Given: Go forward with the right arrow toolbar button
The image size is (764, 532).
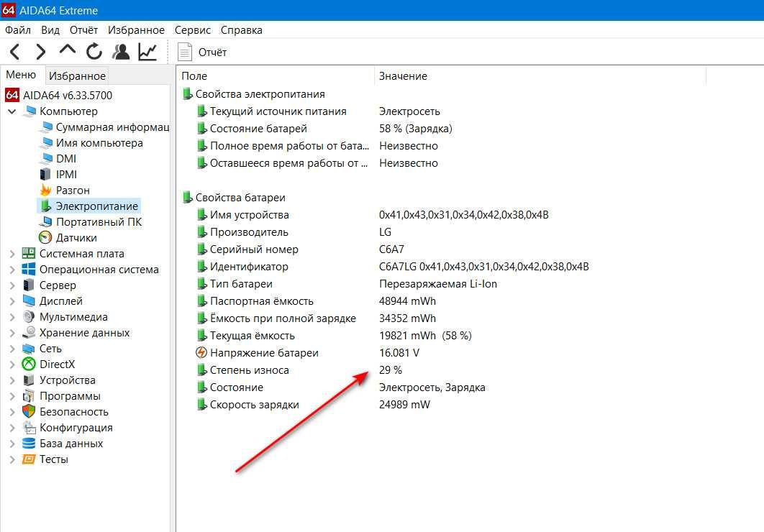Looking at the screenshot, I should [41, 52].
